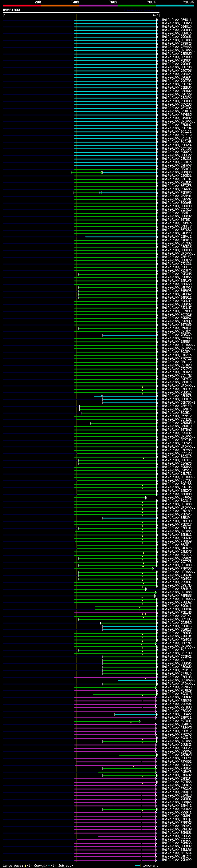Select hit label UniRef100_Q2QN31

(x=176, y=176)
